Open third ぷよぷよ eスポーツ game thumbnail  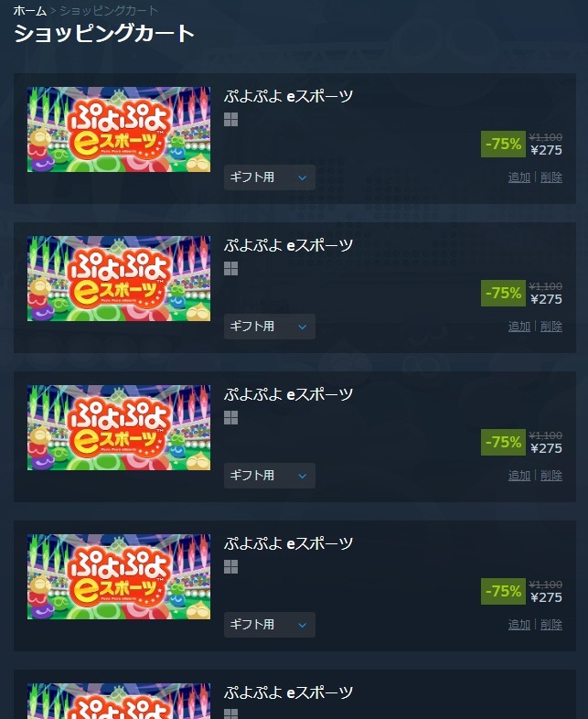(119, 427)
